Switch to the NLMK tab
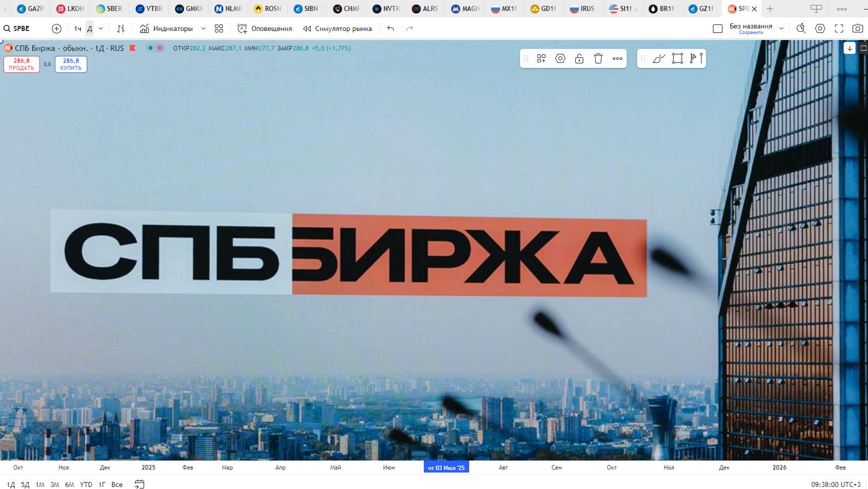868x489 pixels. click(x=228, y=8)
